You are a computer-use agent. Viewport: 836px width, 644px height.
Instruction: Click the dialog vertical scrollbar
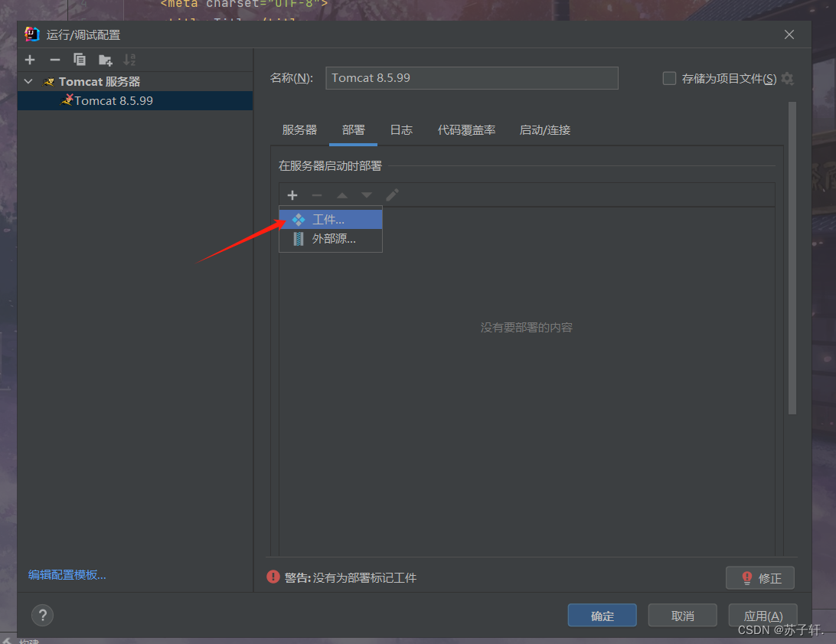click(792, 258)
